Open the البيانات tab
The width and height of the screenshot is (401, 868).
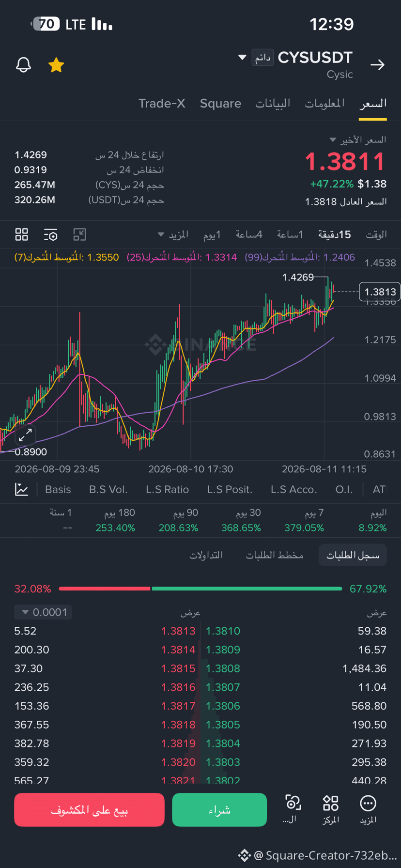tap(273, 103)
